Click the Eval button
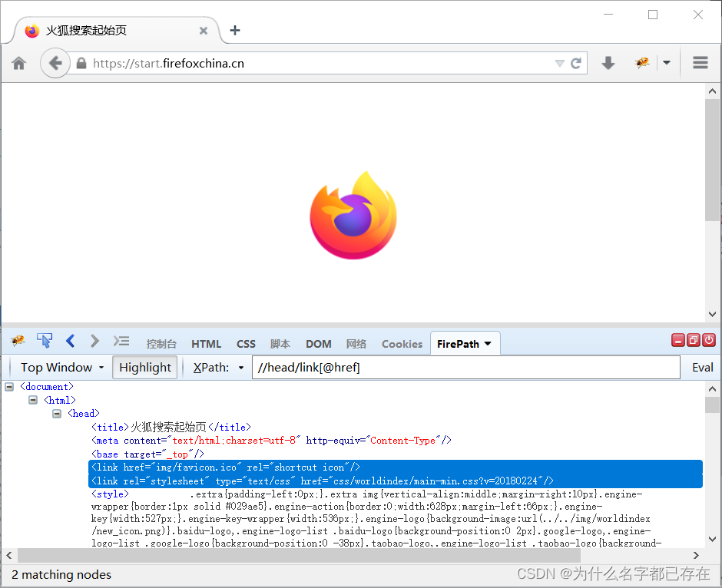Viewport: 722px width, 588px height. (x=702, y=367)
